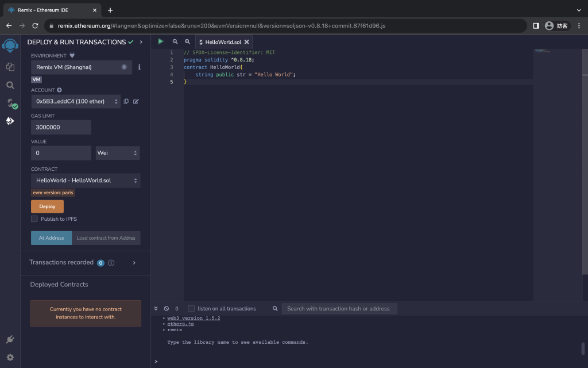Click the code minimap thumbnail
This screenshot has width=588, height=368.
543,51
